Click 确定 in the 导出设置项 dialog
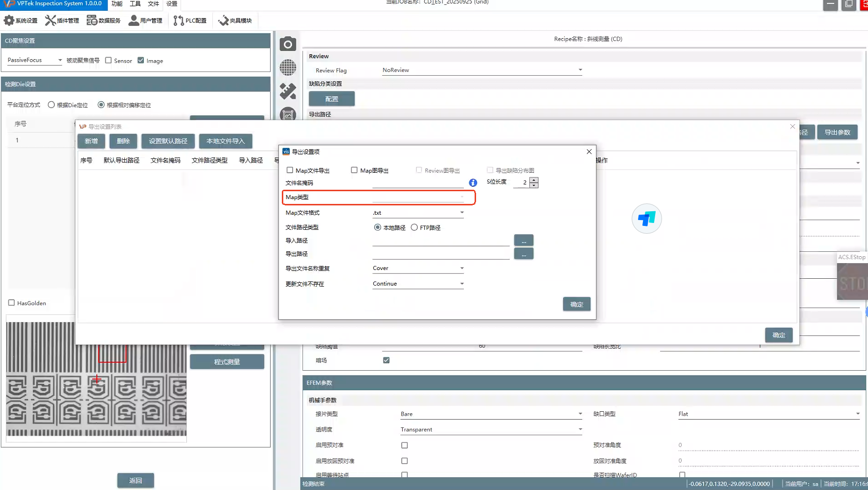The width and height of the screenshot is (868, 490). coord(576,304)
